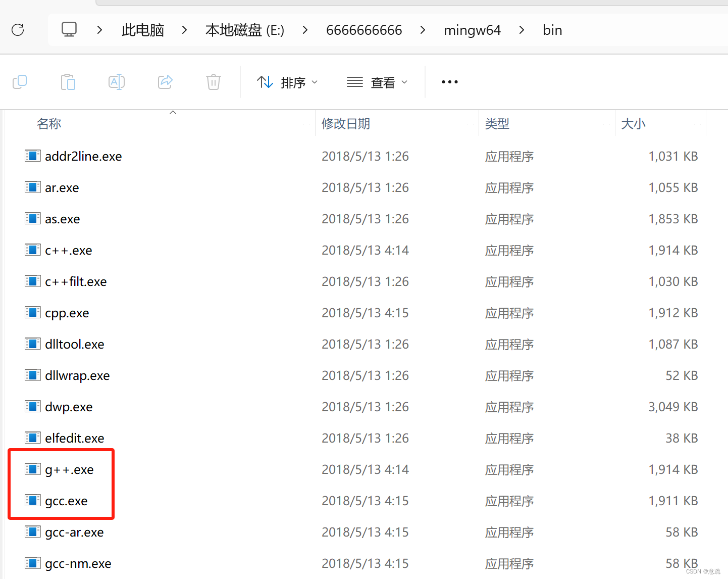Click the Paste toolbar icon
728x579 pixels.
click(68, 82)
